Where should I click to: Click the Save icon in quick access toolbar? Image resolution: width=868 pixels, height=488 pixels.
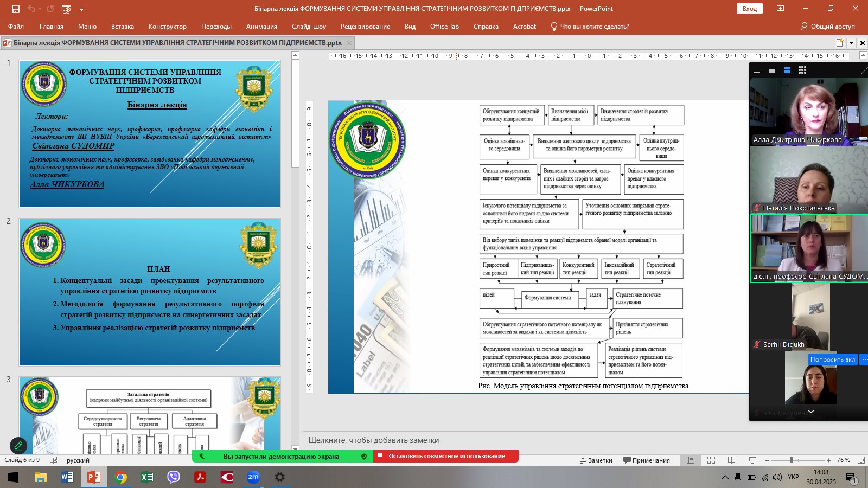(x=15, y=9)
